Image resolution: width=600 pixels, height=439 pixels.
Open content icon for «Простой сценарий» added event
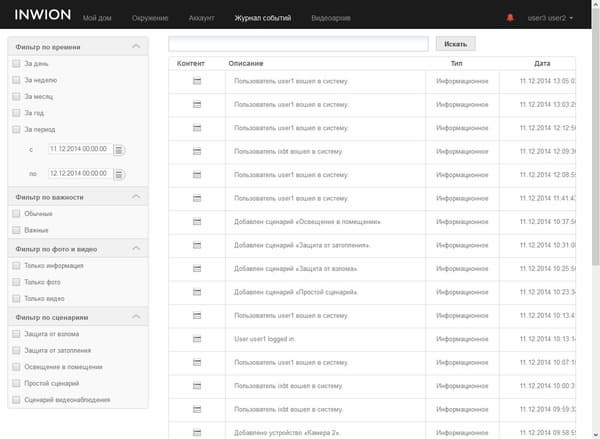pos(197,292)
